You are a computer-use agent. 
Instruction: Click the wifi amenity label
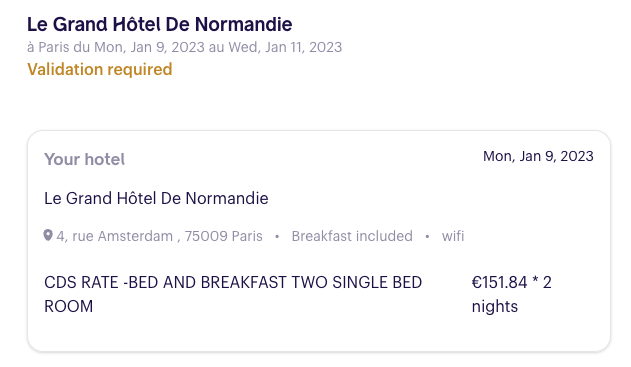453,236
